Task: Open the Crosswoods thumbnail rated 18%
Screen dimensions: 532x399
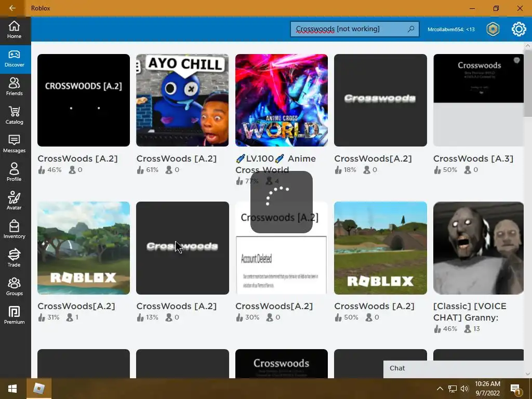Action: tap(380, 100)
